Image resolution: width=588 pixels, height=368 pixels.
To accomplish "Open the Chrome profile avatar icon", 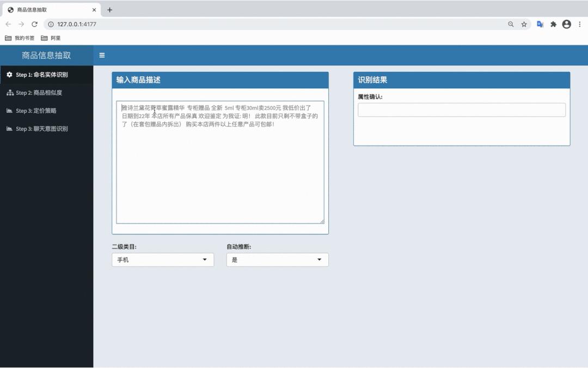I will pyautogui.click(x=566, y=24).
